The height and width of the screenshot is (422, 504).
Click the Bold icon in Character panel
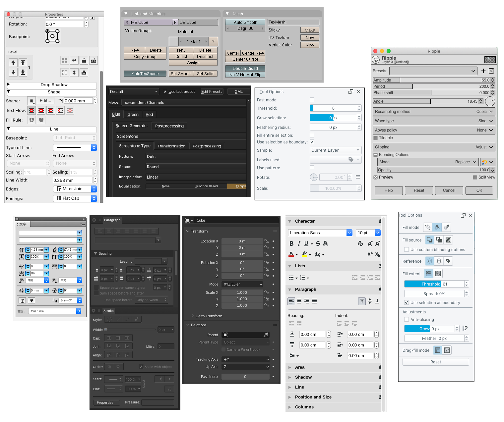point(291,243)
